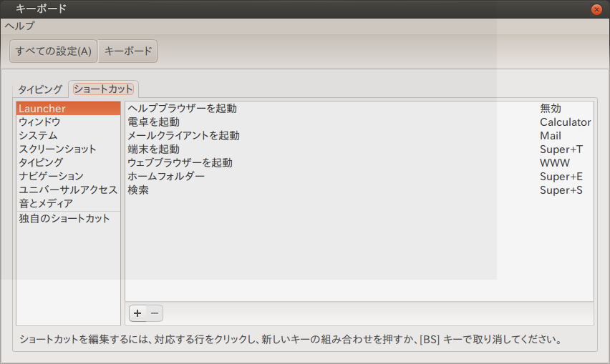The height and width of the screenshot is (364, 610).
Task: Choose タイピング in the category list
Action: 69,162
